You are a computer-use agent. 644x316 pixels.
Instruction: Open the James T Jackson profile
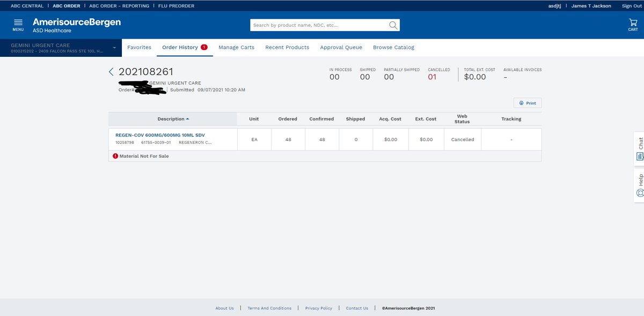591,6
